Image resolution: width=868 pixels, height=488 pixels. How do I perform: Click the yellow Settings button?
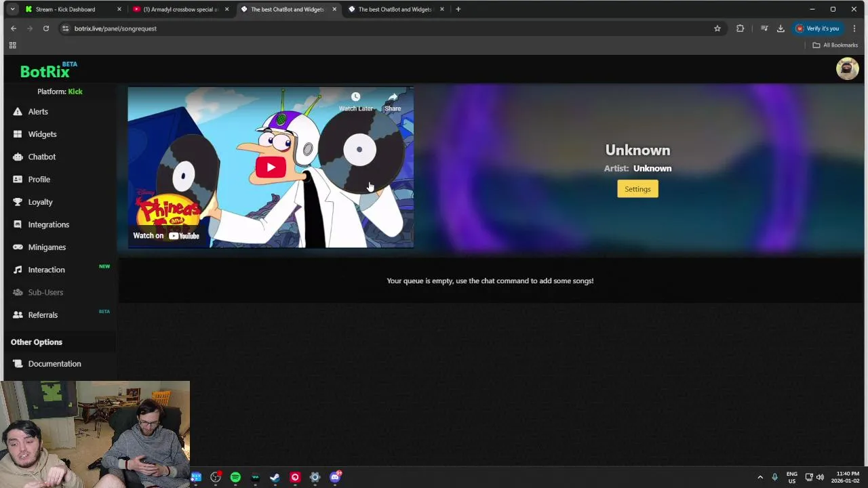click(637, 189)
